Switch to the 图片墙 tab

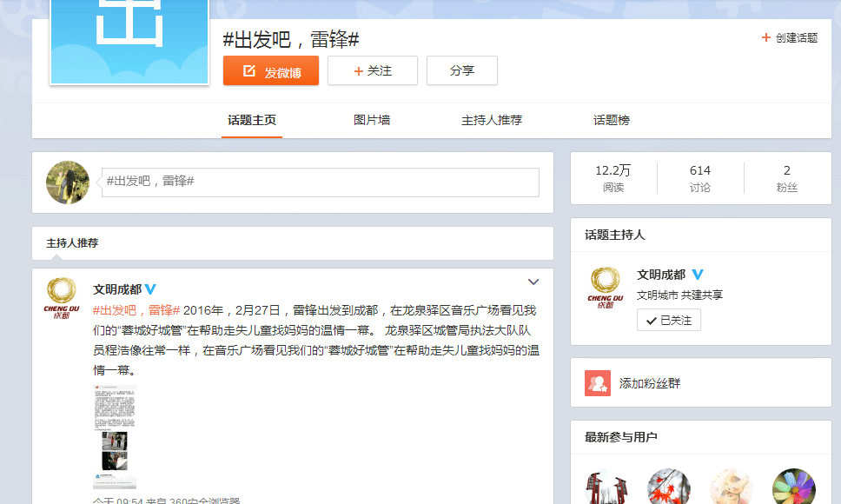[372, 120]
